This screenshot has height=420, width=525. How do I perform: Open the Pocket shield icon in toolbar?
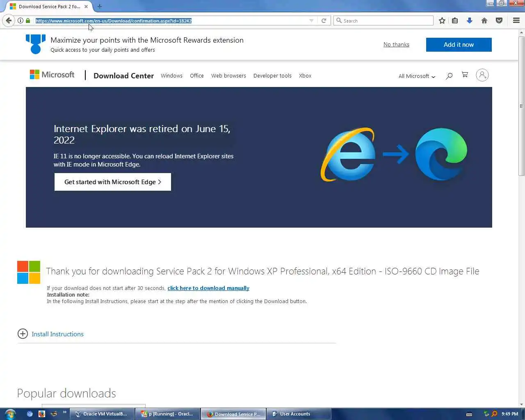point(499,21)
